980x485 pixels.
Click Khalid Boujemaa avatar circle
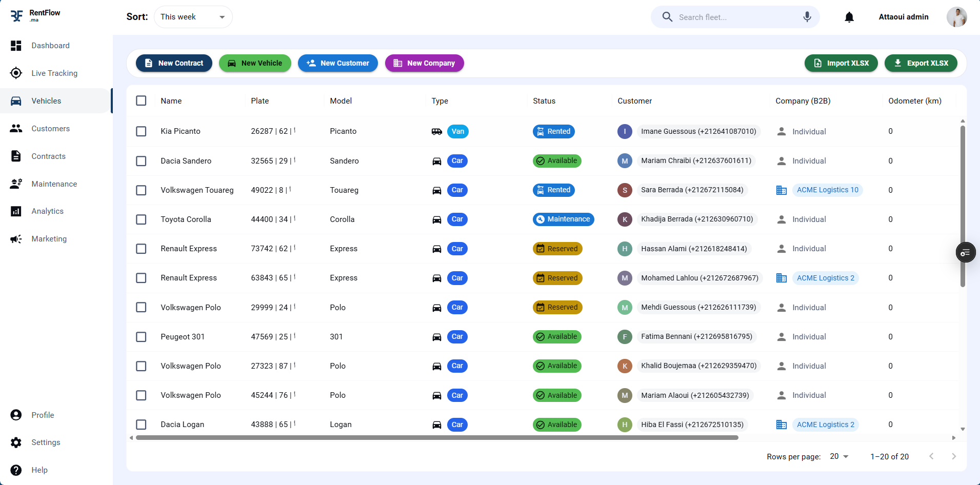(625, 366)
